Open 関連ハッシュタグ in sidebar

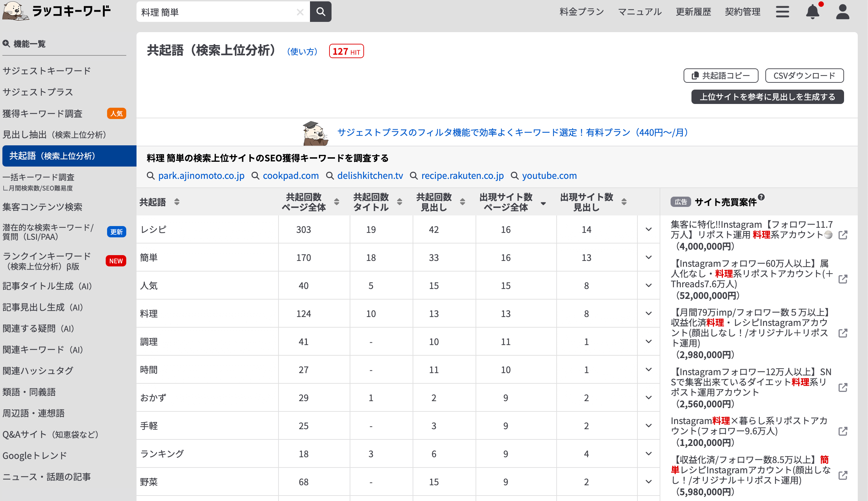point(38,371)
